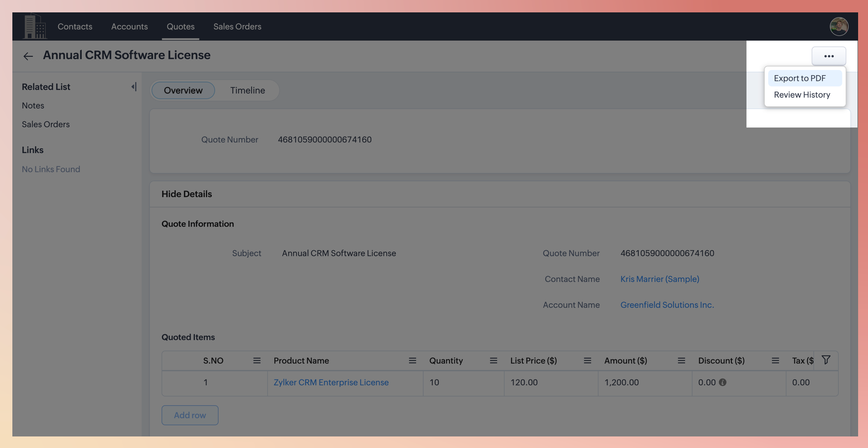868x448 pixels.
Task: Click the filter icon in Quoted Items table
Action: [x=826, y=360]
